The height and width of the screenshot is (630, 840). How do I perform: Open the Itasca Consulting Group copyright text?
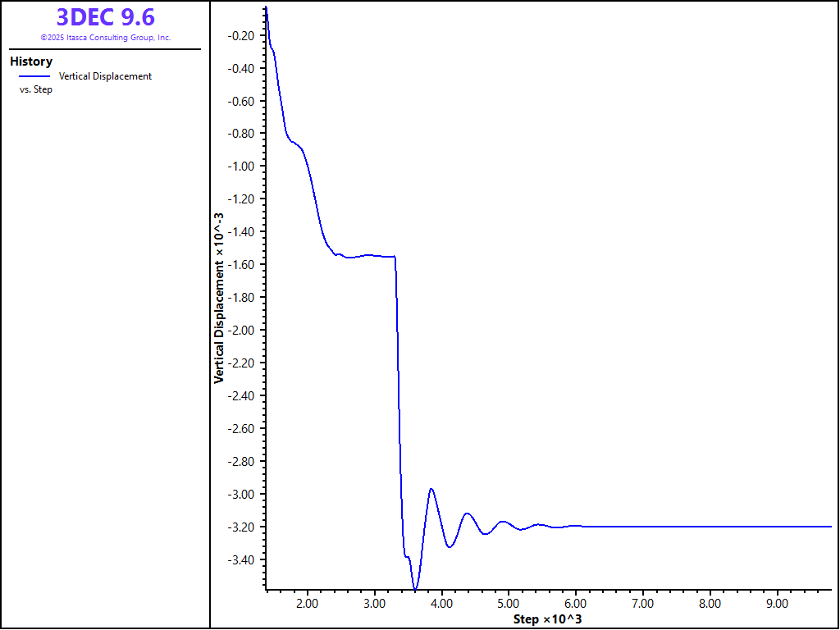click(105, 38)
